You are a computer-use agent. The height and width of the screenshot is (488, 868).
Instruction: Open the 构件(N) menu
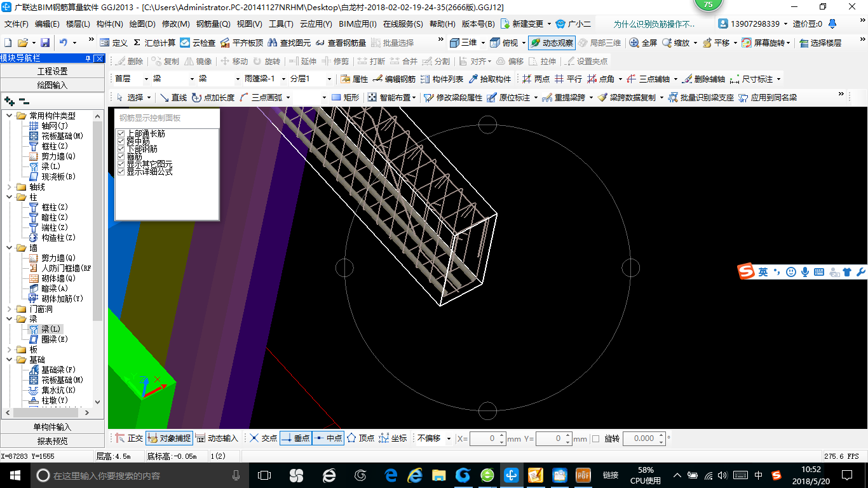click(109, 24)
